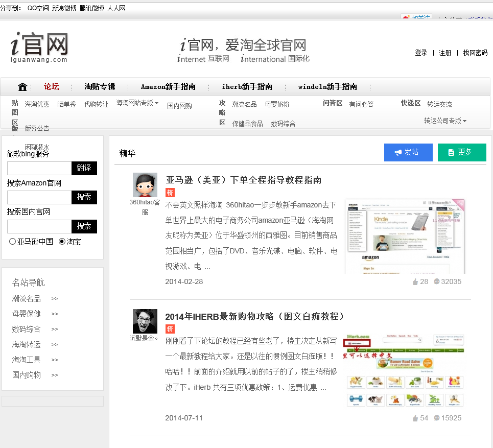Click 沉默是金 author name
The height and width of the screenshot is (448, 493).
144,339
